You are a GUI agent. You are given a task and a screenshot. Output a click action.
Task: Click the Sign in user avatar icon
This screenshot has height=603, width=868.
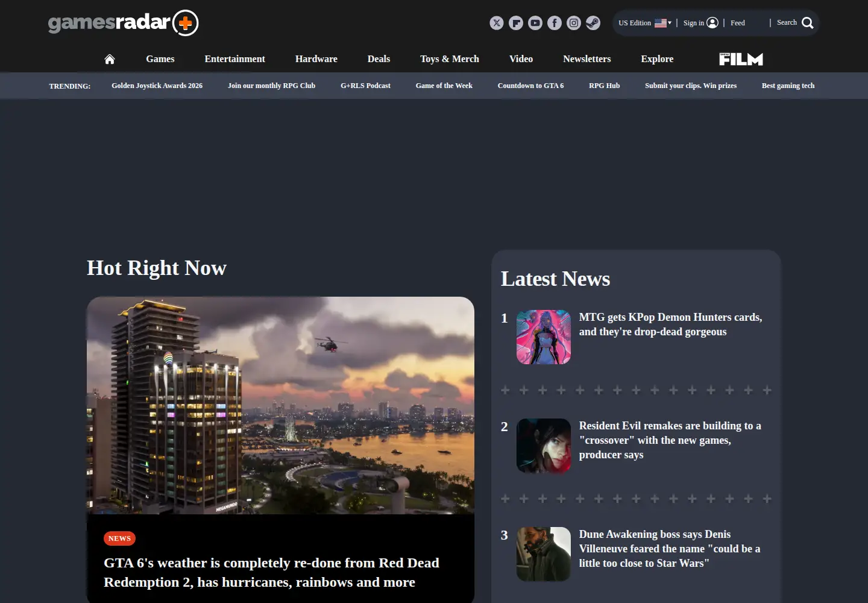(712, 23)
